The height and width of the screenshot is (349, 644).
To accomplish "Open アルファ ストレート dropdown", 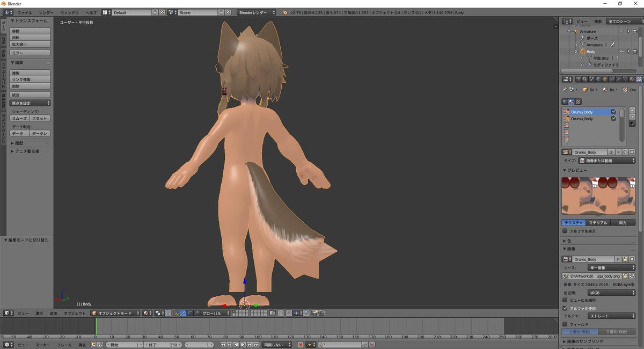I will [x=611, y=316].
